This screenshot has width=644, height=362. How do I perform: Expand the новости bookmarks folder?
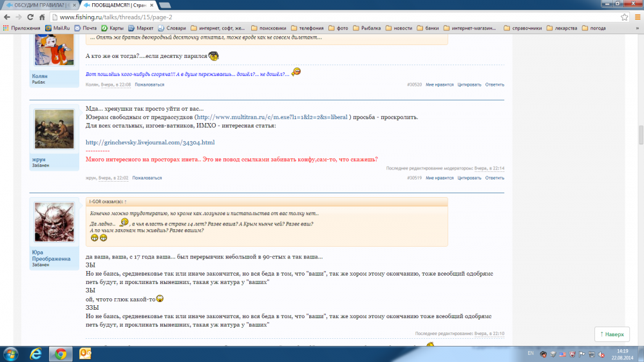click(399, 28)
